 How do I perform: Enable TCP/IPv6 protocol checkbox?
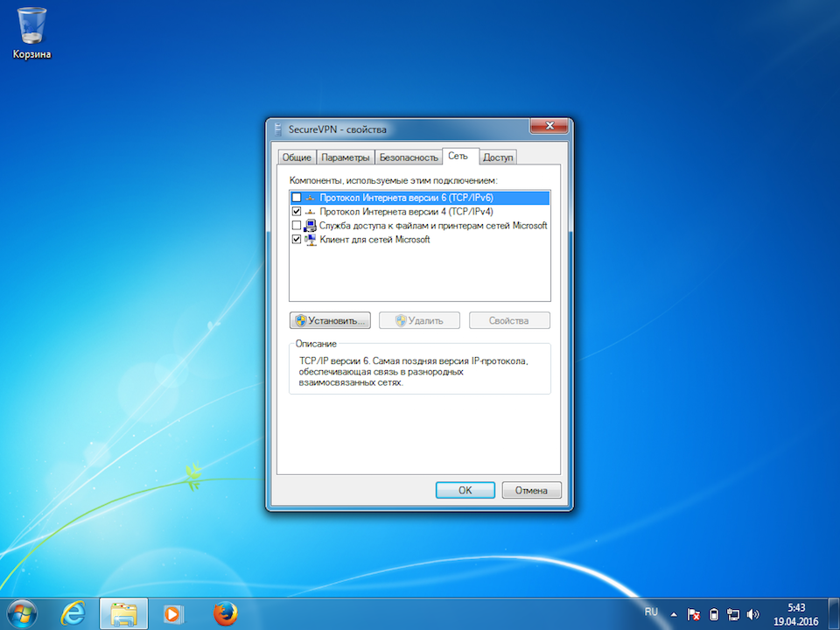point(297,198)
